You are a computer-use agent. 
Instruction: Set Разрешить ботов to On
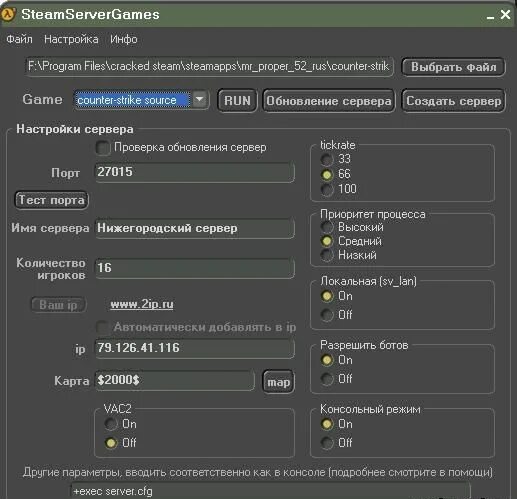coord(327,360)
